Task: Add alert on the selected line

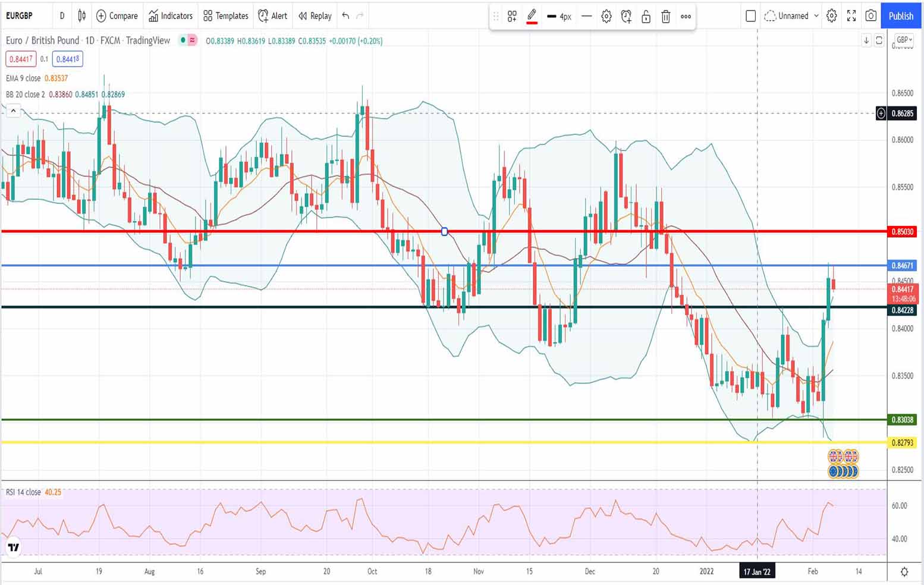Action: (x=626, y=17)
